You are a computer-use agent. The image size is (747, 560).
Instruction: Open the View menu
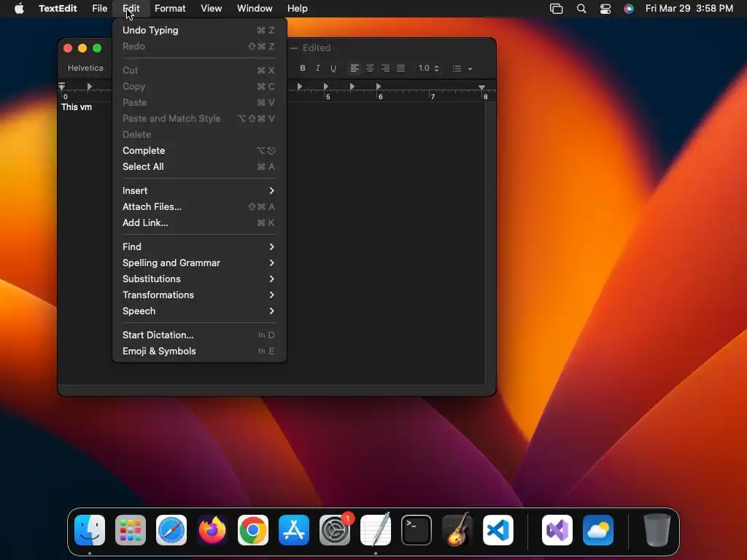[211, 9]
